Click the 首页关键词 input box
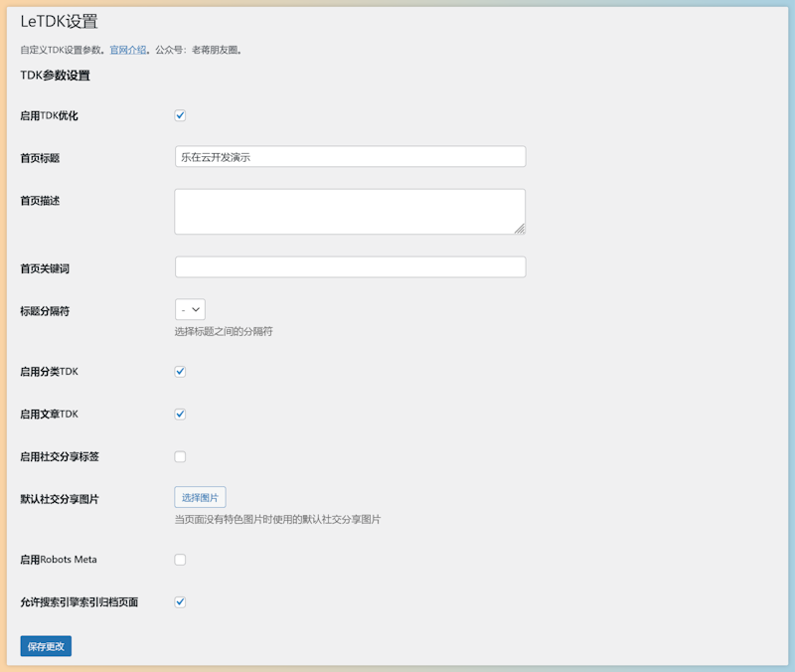The image size is (795, 672). pos(350,267)
